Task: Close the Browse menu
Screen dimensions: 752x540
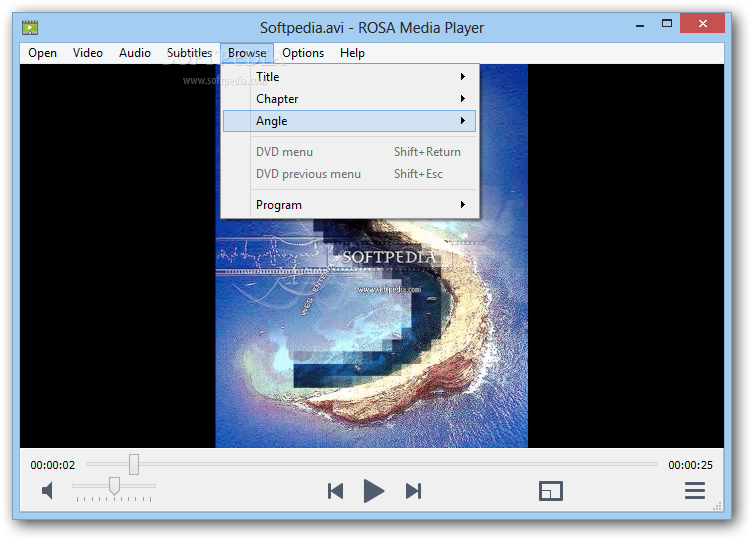Action: 247,53
